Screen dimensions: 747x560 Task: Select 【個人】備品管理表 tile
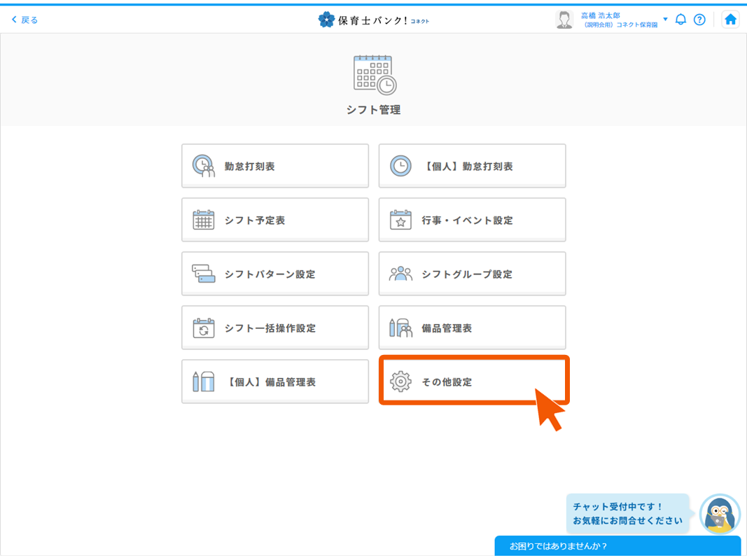pos(274,381)
